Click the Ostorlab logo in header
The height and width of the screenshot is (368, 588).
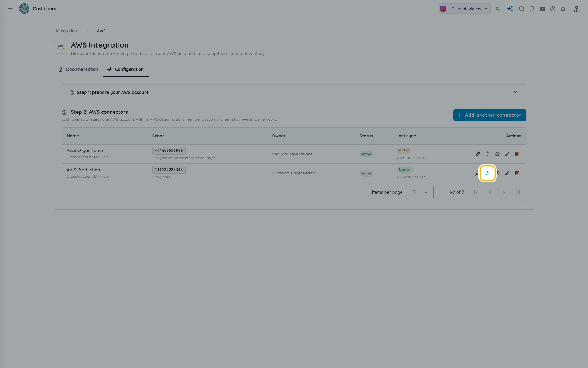(x=24, y=9)
